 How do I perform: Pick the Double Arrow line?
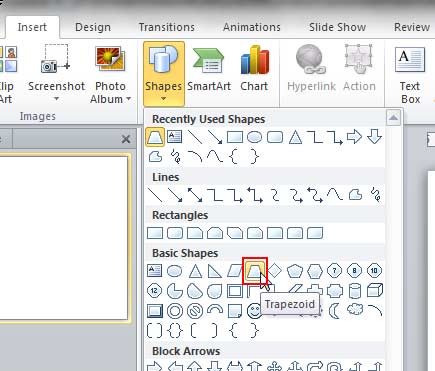[x=195, y=195]
